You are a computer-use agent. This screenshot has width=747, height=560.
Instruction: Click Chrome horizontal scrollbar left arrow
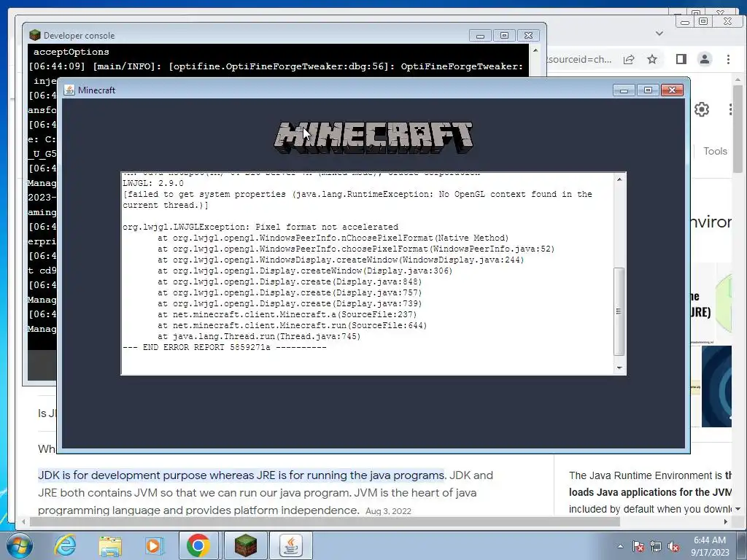[x=24, y=522]
